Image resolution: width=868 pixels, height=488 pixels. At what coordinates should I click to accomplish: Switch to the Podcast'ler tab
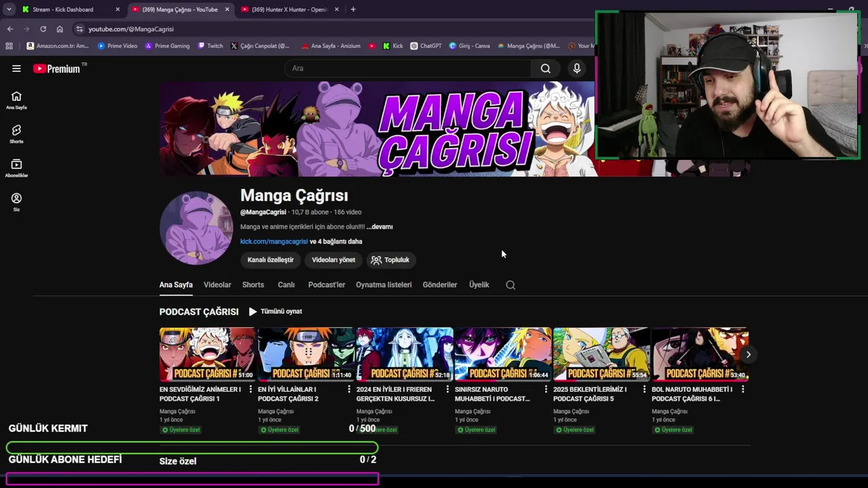[x=326, y=285]
